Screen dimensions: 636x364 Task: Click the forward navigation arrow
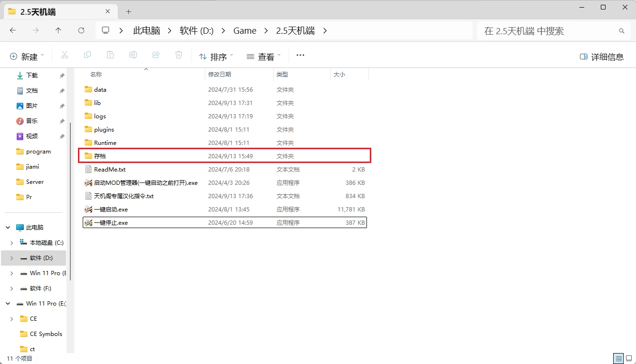click(x=36, y=30)
